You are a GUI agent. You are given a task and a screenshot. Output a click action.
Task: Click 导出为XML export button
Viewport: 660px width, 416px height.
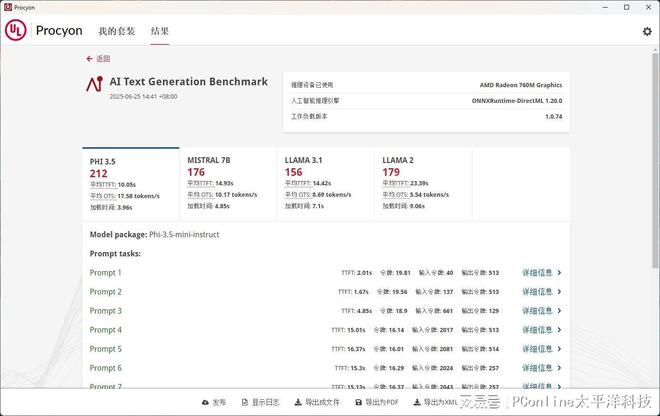click(x=436, y=403)
